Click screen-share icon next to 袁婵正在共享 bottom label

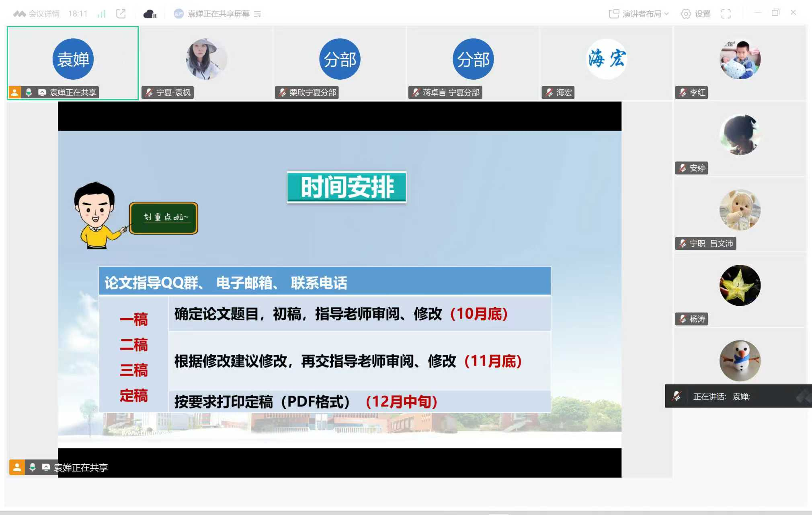coord(46,467)
